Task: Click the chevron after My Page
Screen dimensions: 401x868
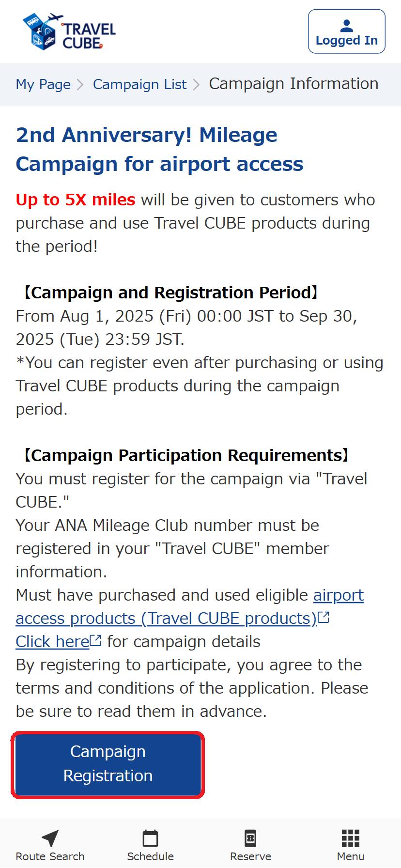Action: 81,85
